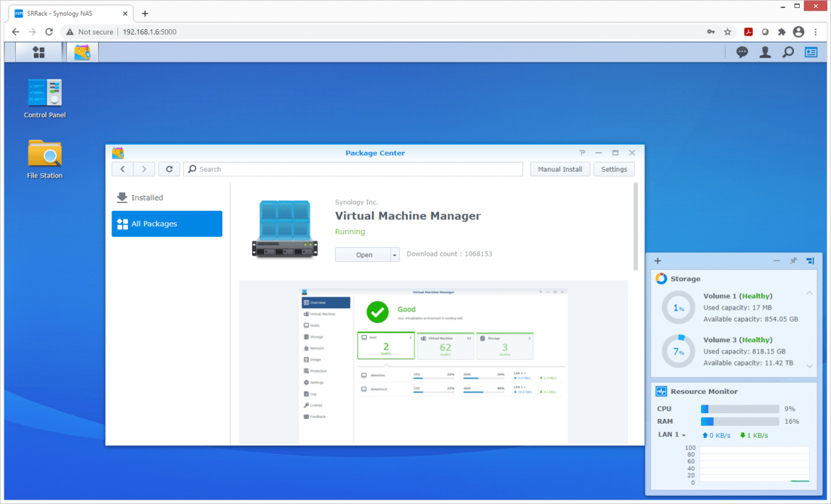Pin the widgets panel
This screenshot has height=504, width=831.
coord(793,261)
